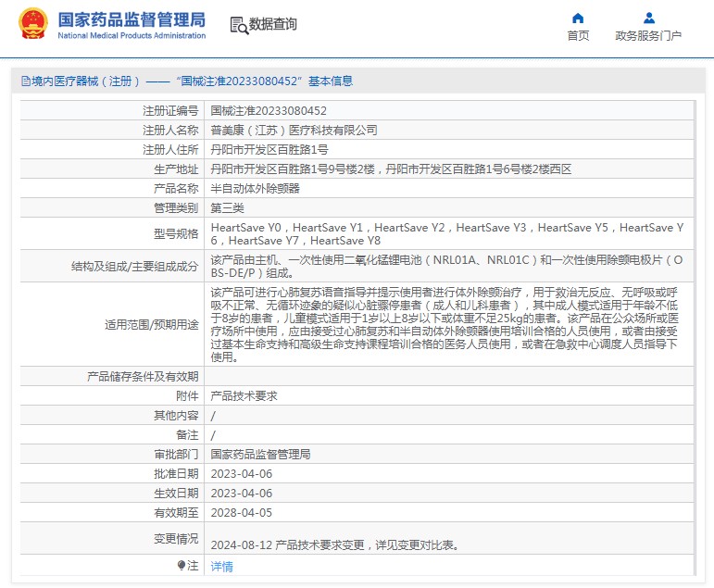This screenshot has width=714, height=588.
Task: Click the national emblem logo
Action: pos(32,25)
